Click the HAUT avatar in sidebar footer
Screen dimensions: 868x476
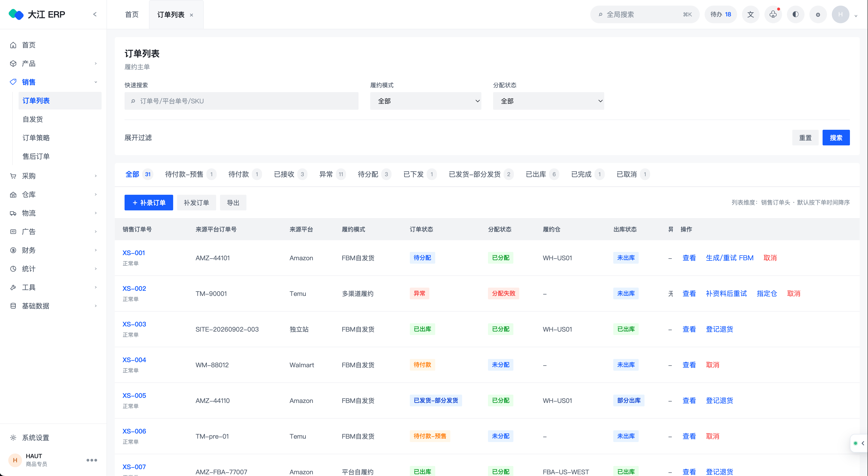coord(15,460)
